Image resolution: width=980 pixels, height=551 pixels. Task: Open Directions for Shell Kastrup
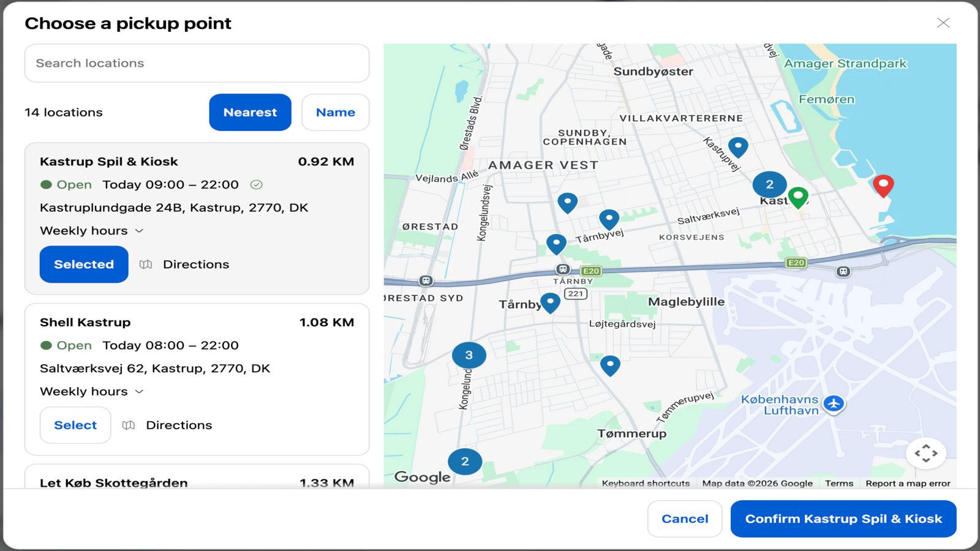(167, 425)
